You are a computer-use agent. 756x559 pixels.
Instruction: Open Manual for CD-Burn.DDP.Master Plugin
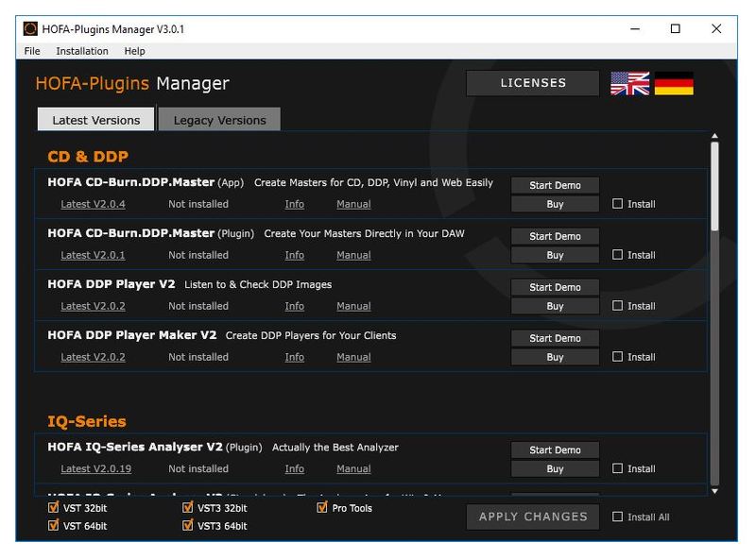click(x=353, y=255)
